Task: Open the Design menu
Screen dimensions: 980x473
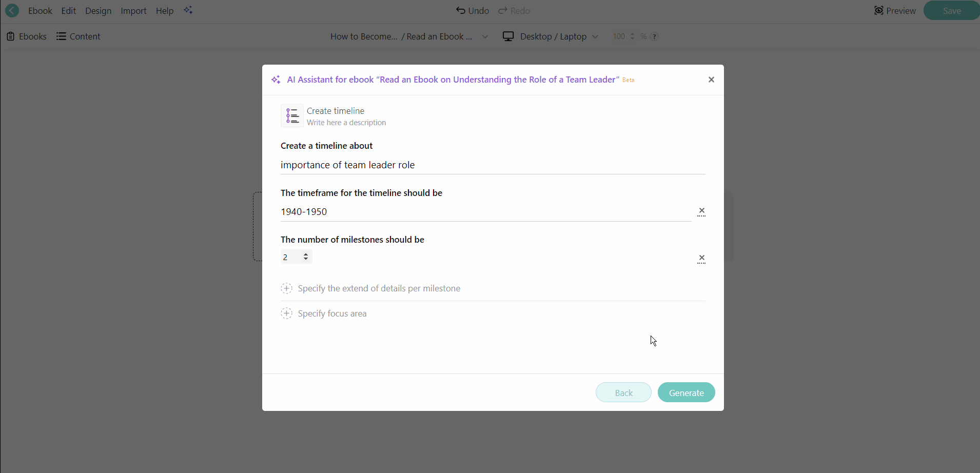Action: coord(98,11)
